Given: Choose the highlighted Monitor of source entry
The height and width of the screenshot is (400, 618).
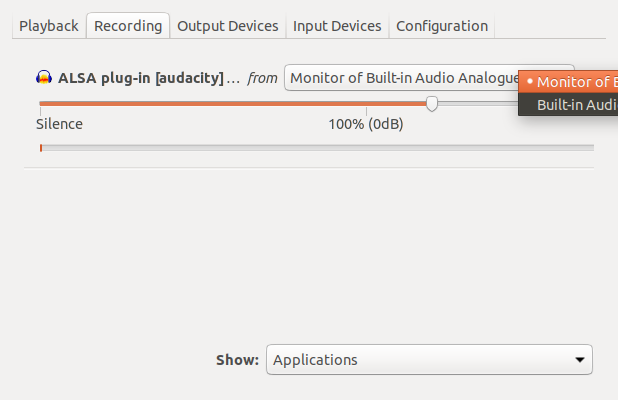Looking at the screenshot, I should tap(568, 82).
